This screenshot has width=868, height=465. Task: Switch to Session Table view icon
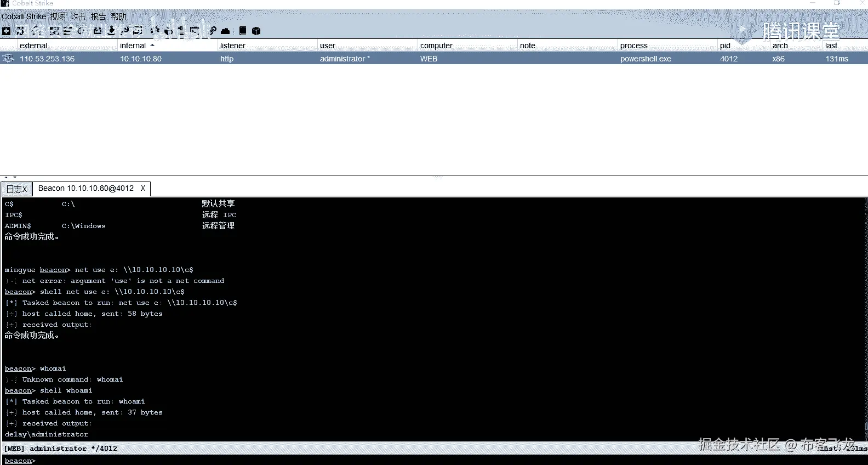coord(67,31)
